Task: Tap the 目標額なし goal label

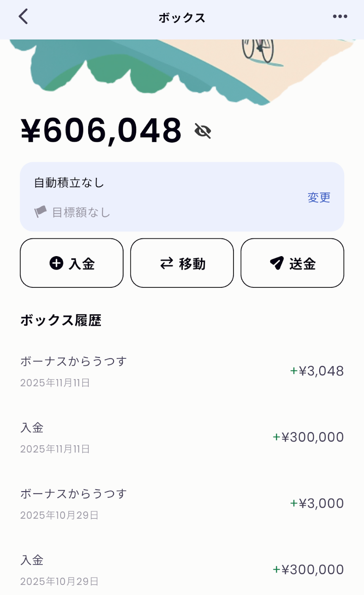Action: click(x=81, y=213)
